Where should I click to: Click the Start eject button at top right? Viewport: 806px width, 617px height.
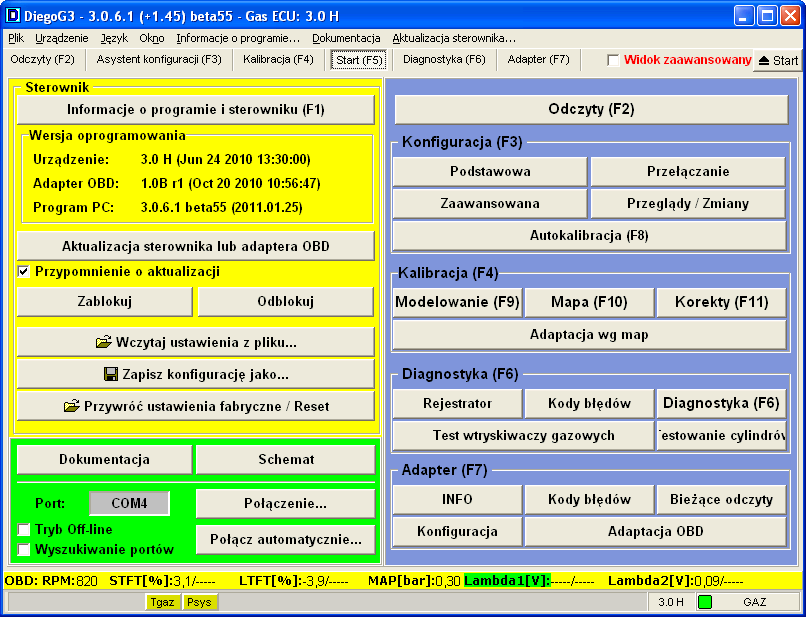(x=778, y=60)
